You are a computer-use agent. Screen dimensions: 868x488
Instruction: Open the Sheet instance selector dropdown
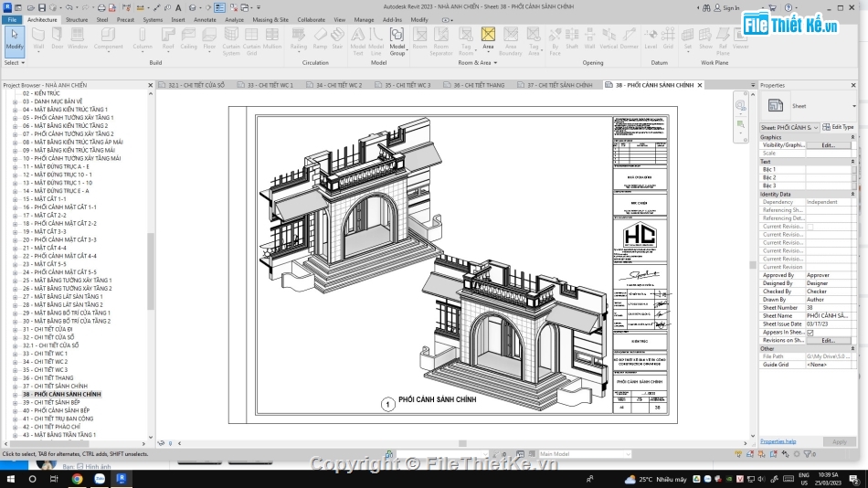(789, 127)
